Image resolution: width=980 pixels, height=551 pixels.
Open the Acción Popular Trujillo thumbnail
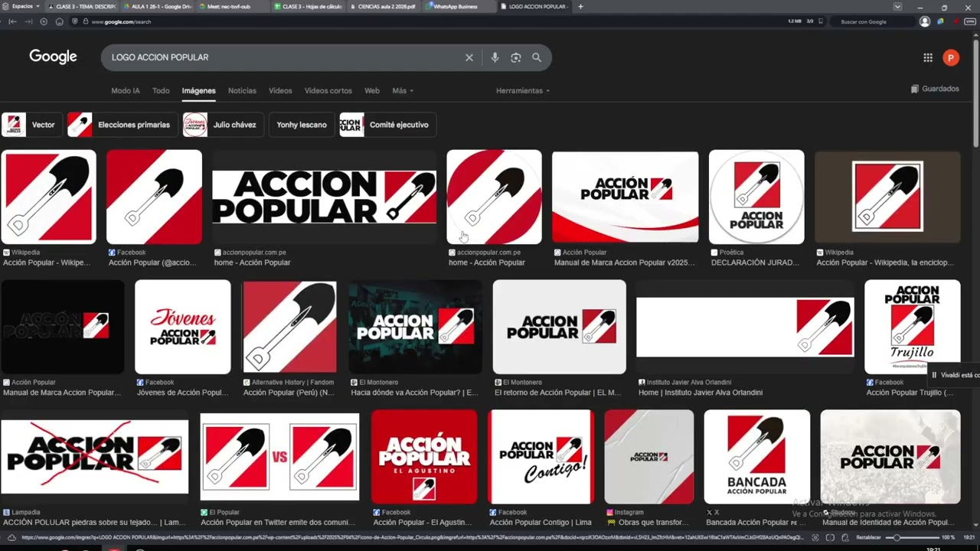913,327
